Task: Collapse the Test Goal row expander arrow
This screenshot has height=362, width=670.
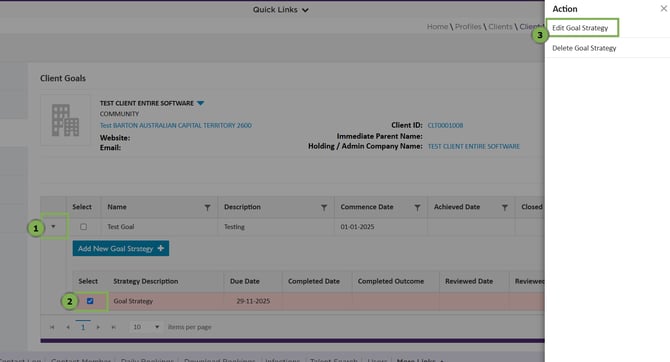Action: coord(53,227)
